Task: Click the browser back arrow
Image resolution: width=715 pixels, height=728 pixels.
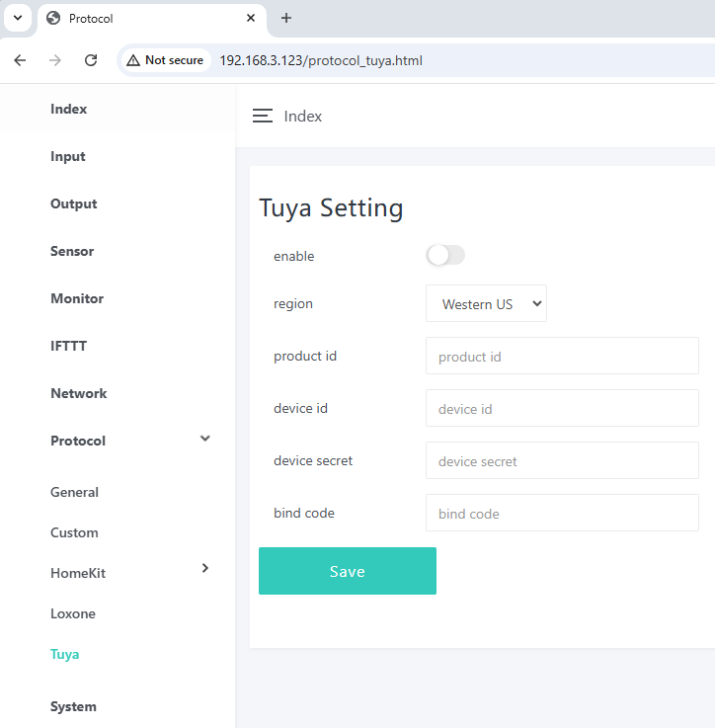Action: 20,60
